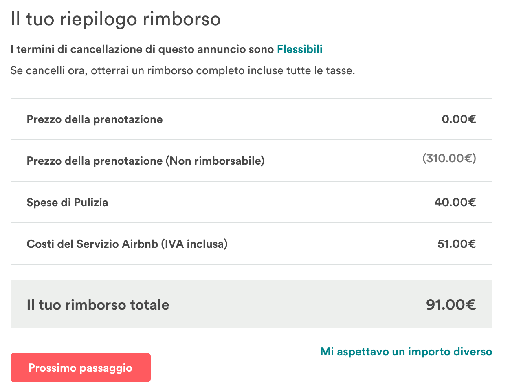Click the 'Il tuo rimborso totale' label
This screenshot has height=392, width=532.
pos(98,305)
